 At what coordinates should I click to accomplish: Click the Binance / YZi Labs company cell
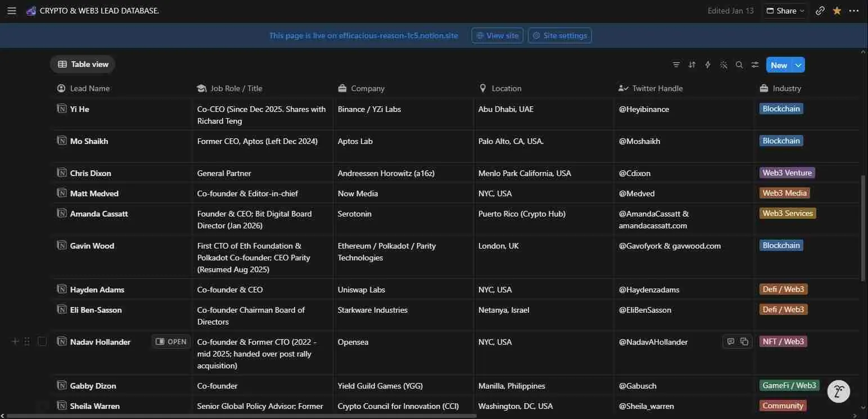[x=403, y=115]
